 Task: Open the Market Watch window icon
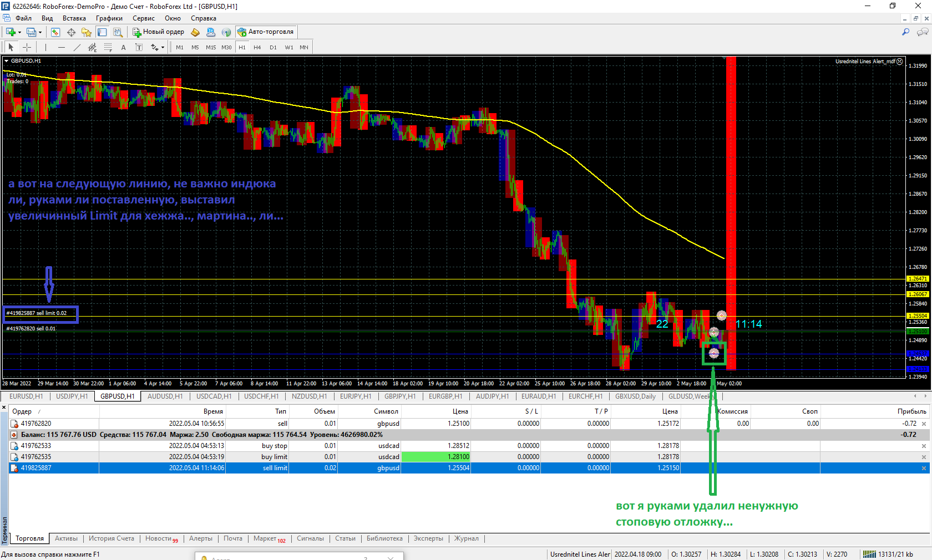(55, 32)
